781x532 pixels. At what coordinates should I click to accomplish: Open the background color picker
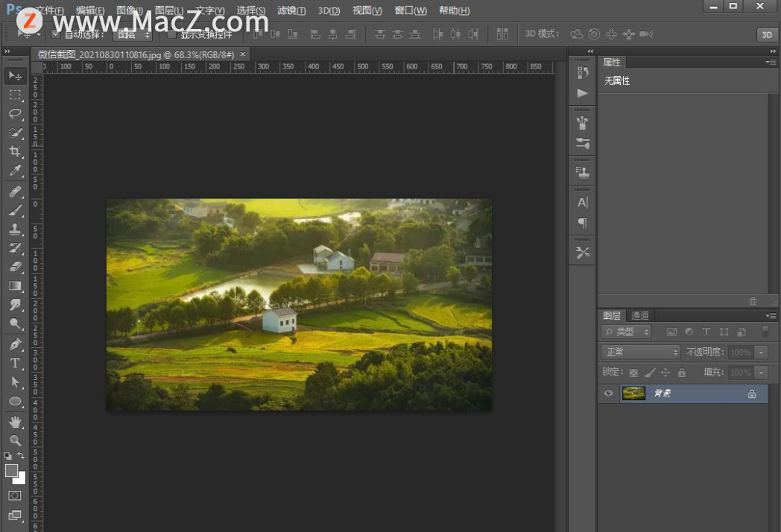(x=21, y=480)
